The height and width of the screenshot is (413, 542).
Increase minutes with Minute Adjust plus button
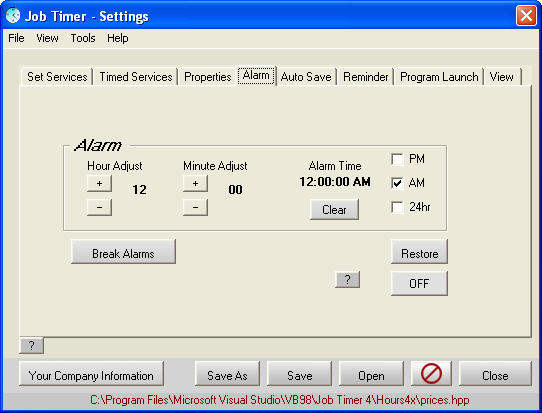[195, 184]
